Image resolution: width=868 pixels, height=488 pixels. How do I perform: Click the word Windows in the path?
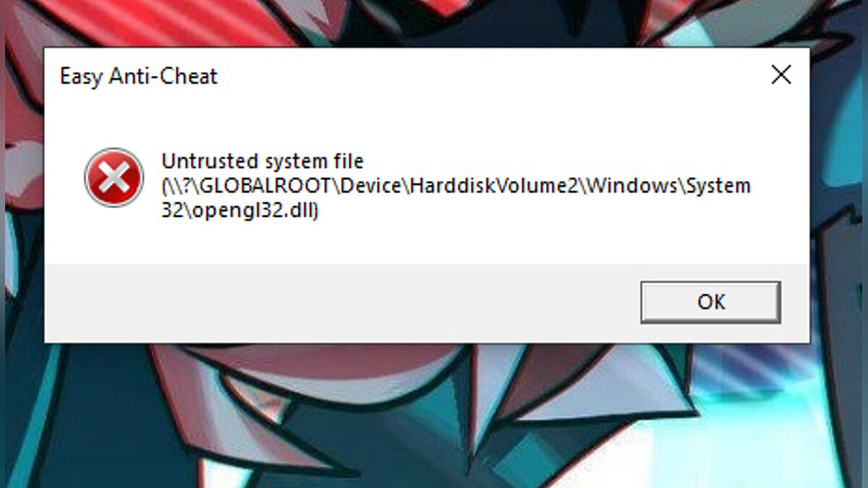tap(630, 187)
